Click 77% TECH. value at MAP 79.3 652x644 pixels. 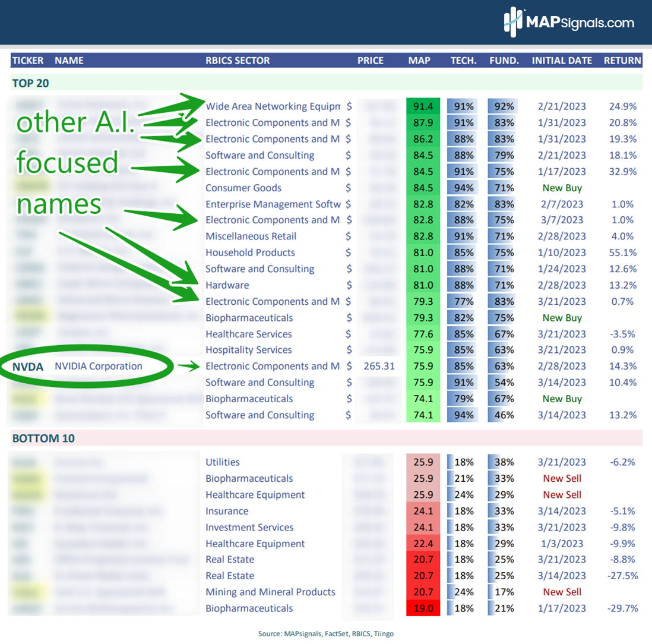coord(464,302)
